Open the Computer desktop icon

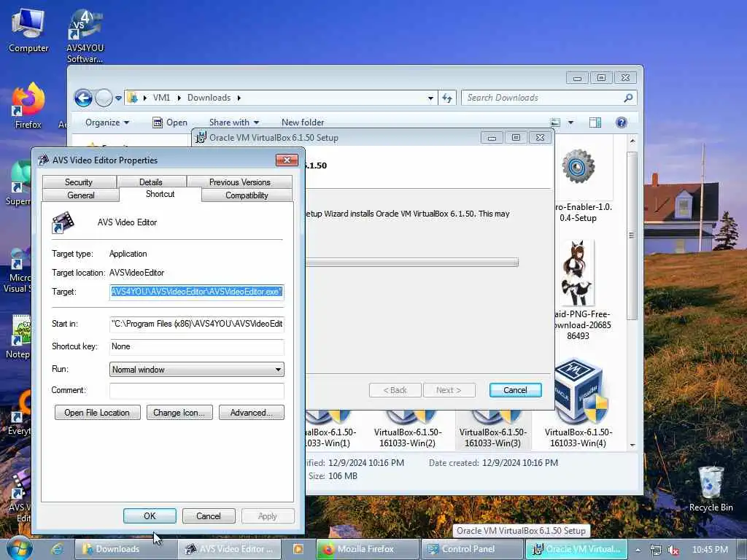tap(28, 29)
